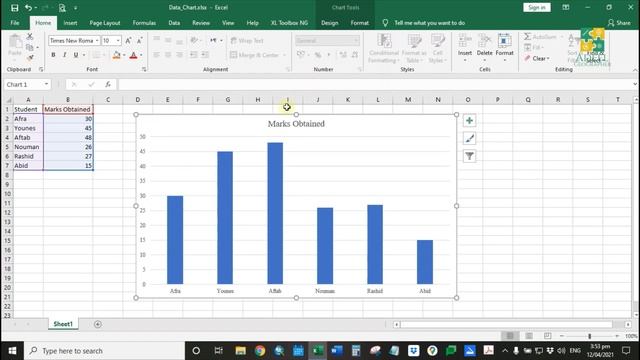640x360 pixels.
Task: Click the Marks Obtained chart title
Action: 296,124
